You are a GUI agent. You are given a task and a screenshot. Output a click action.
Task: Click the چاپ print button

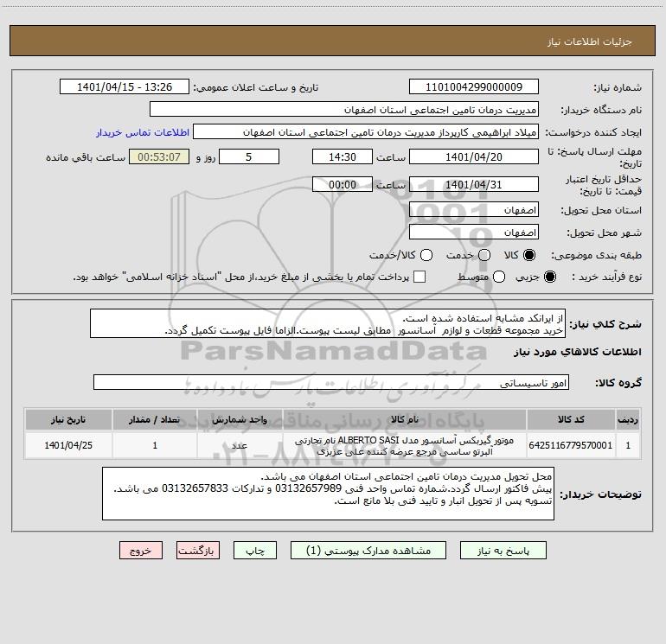point(255,551)
